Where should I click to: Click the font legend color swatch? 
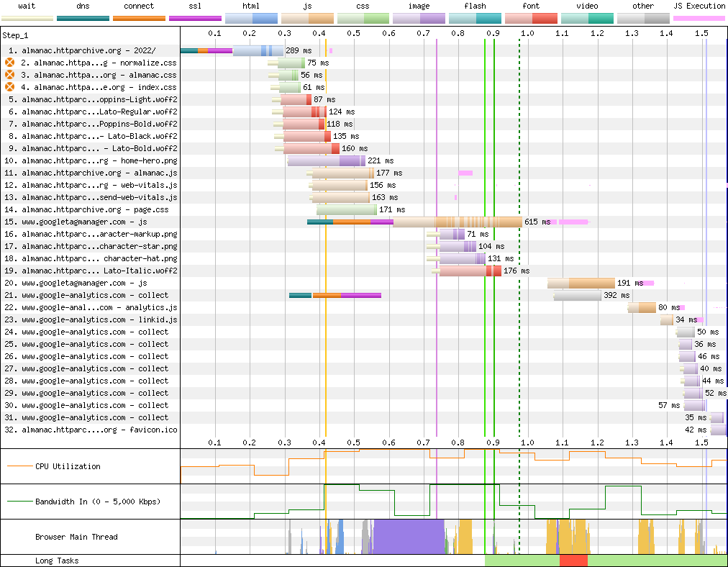point(531,17)
